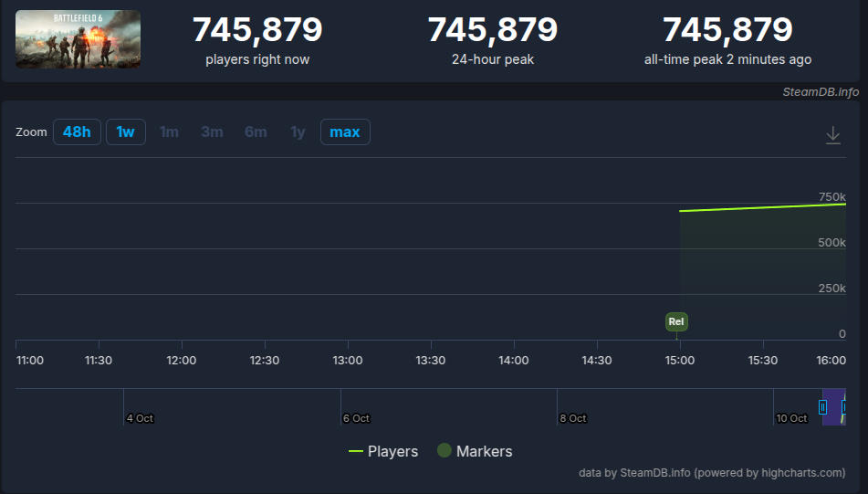Screen dimensions: 868x494
Task: Open the Battlefield 6 game thumbnail
Action: [x=78, y=39]
